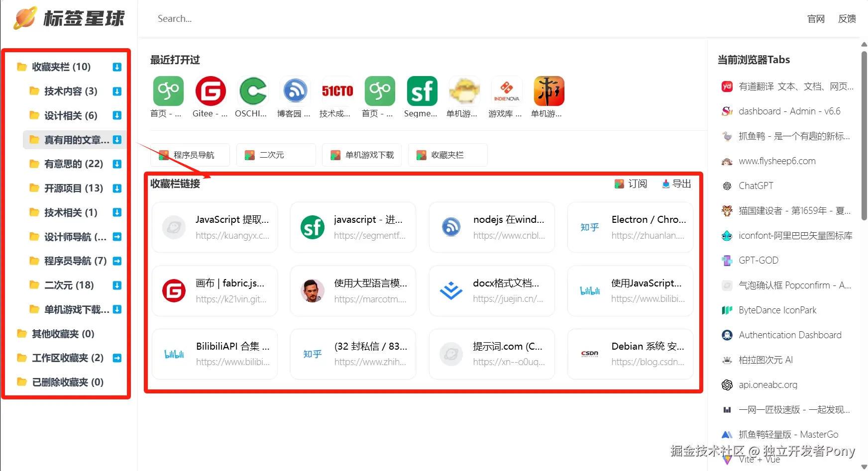Open the OSCHINA recent site icon

coord(253,91)
